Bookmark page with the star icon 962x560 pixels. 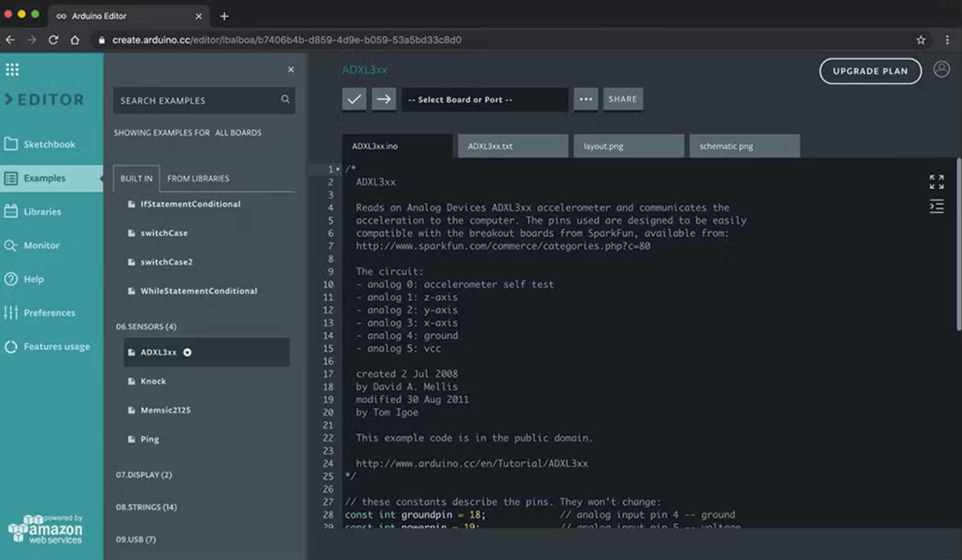pos(921,40)
